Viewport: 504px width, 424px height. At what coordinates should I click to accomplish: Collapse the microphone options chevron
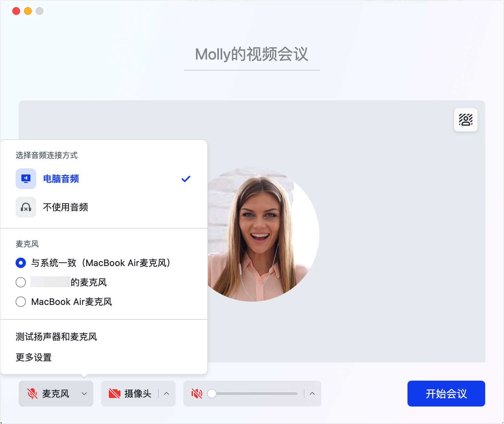click(85, 394)
